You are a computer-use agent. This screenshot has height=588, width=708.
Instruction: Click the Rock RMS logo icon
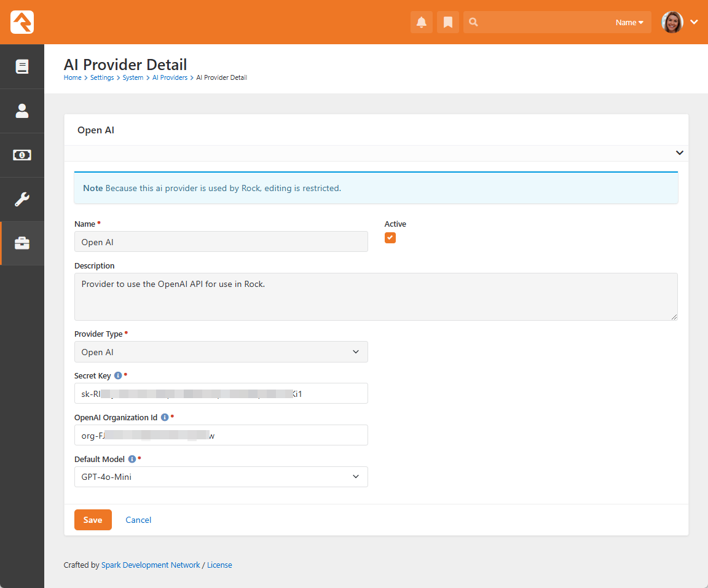click(22, 22)
